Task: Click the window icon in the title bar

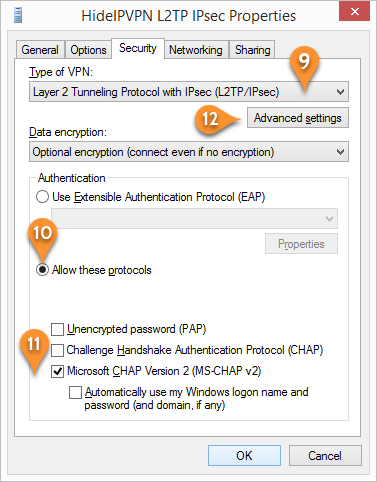Action: (18, 15)
